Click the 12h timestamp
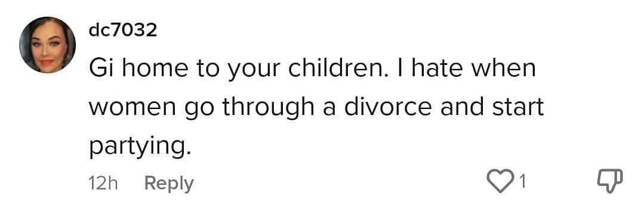644x221 pixels. 103,183
